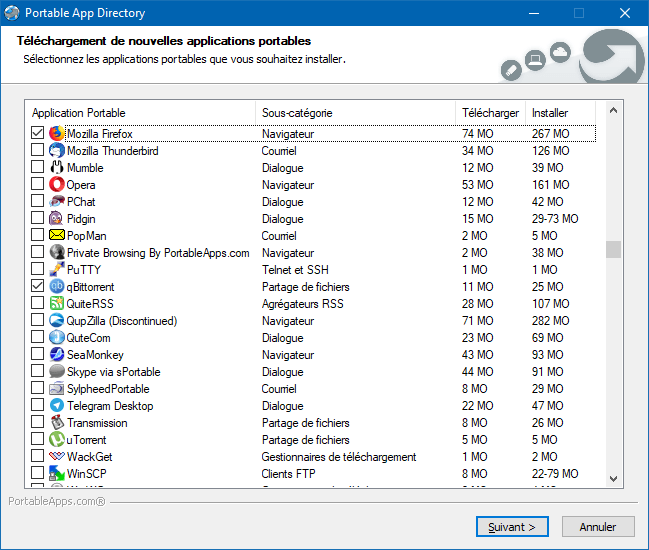
Task: Click the Skype via sPortable name
Action: click(x=113, y=372)
